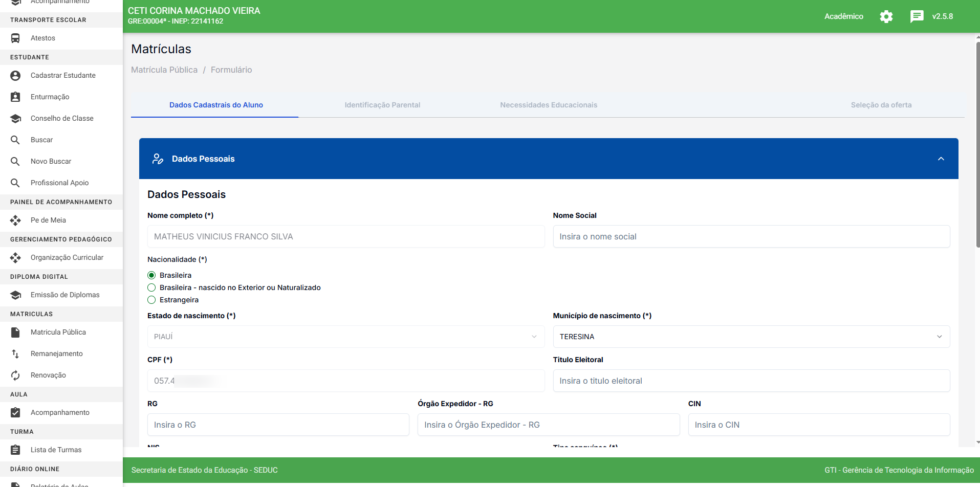
Task: Switch to the Necessidades Educacionais tab
Action: click(x=549, y=105)
